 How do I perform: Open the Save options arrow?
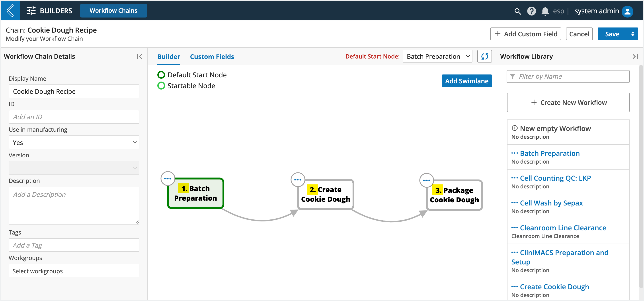point(633,34)
